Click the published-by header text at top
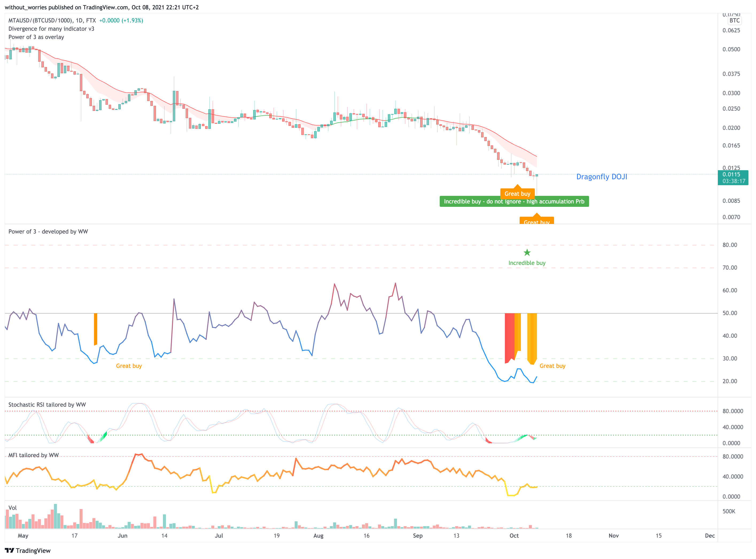 click(x=102, y=7)
